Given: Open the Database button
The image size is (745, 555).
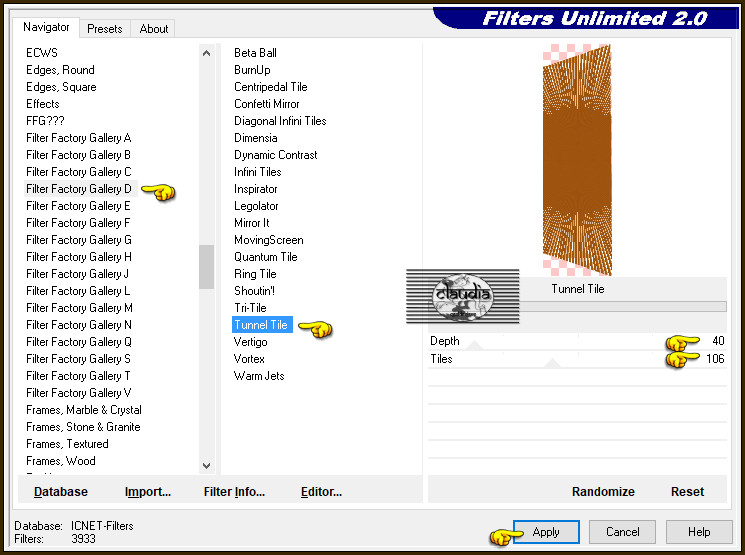Looking at the screenshot, I should (61, 492).
